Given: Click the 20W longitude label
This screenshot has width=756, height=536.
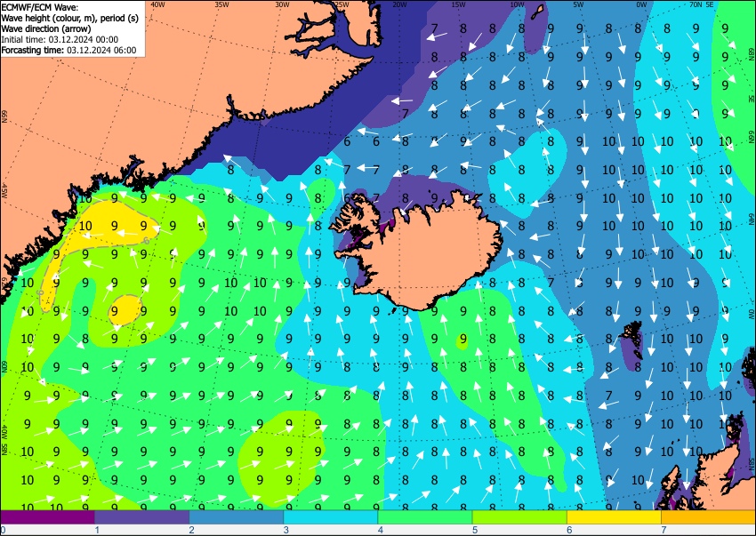Looking at the screenshot, I should 399,4.
